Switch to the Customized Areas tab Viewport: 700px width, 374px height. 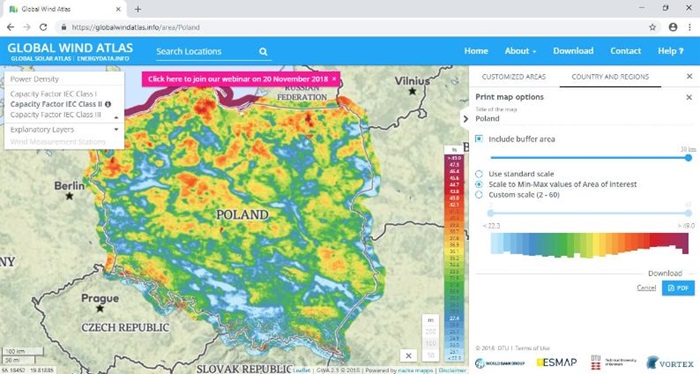coord(514,77)
